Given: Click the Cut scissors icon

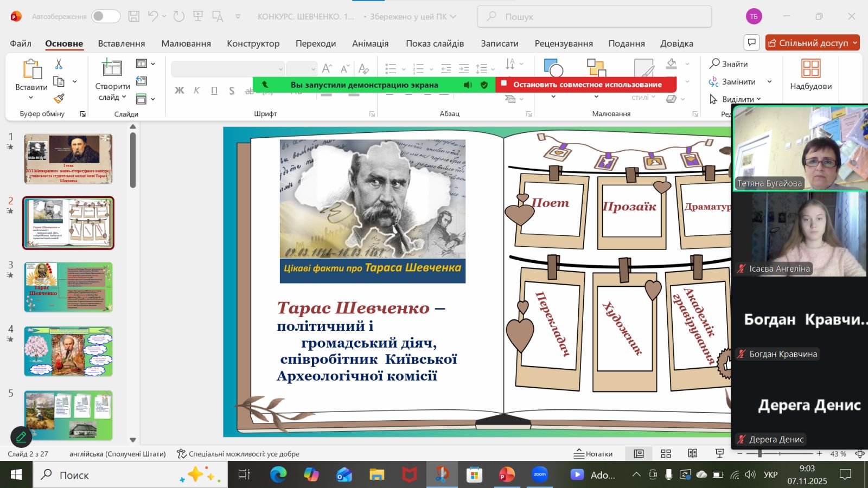Looking at the screenshot, I should pyautogui.click(x=59, y=65).
